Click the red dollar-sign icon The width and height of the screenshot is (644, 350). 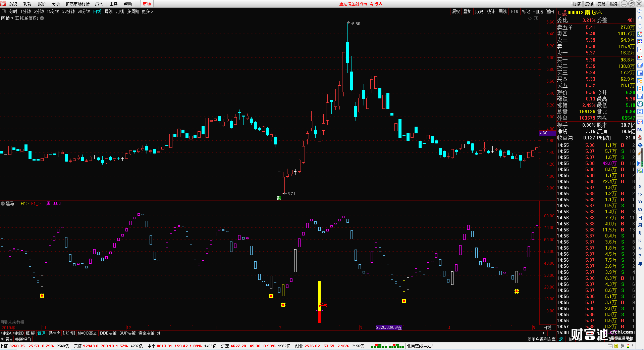(640, 138)
